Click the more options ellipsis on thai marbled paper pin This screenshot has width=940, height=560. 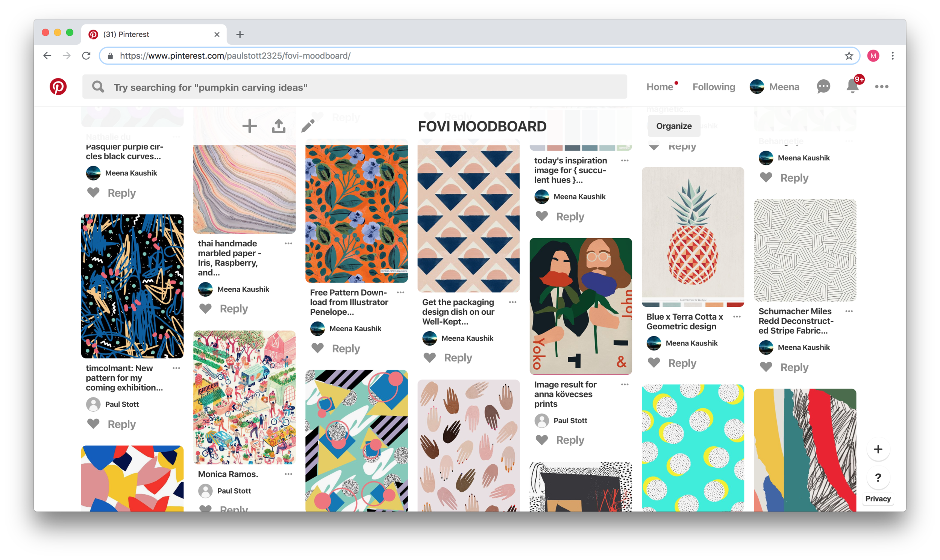coord(289,243)
